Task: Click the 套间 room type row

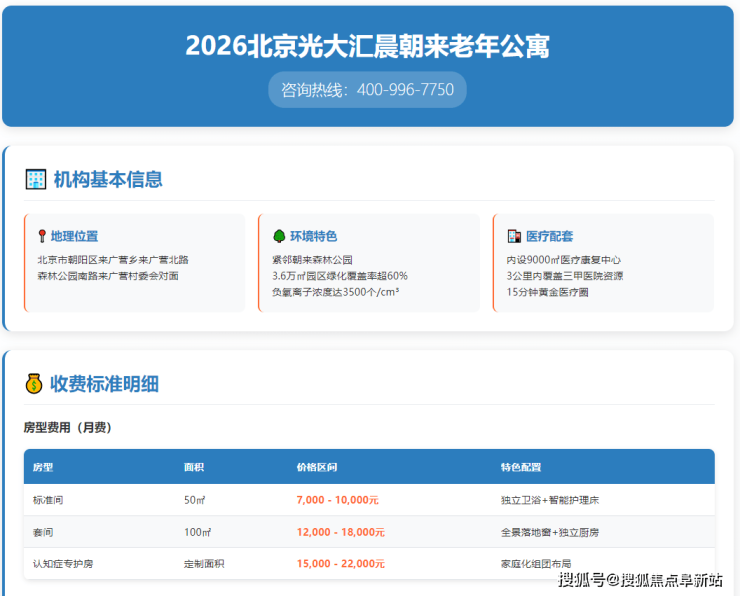Action: [43, 532]
